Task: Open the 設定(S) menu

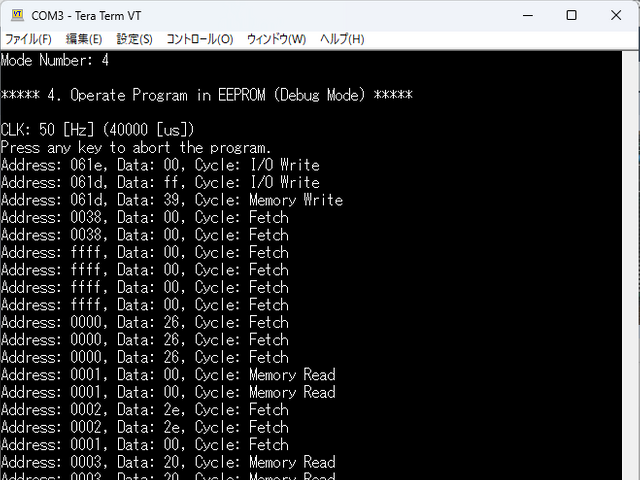Action: point(135,39)
